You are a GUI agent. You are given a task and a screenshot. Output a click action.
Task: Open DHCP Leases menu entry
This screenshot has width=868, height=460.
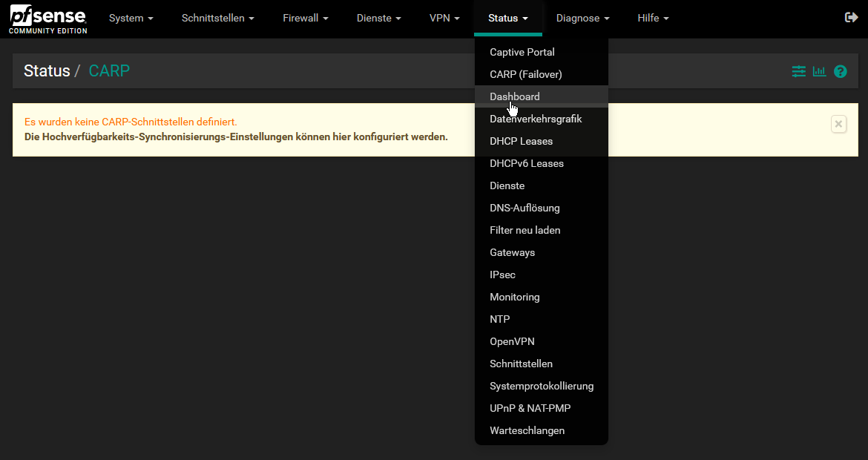(542, 141)
